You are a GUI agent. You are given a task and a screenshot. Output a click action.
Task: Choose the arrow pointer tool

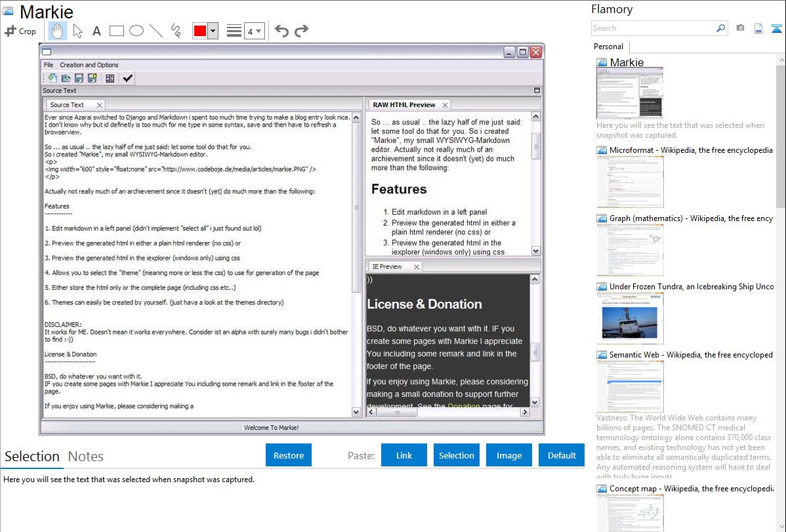[x=77, y=31]
